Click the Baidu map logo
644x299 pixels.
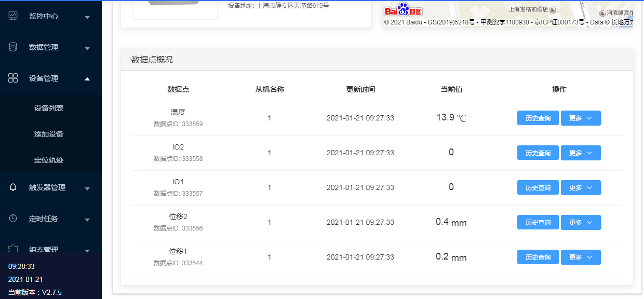(x=403, y=10)
